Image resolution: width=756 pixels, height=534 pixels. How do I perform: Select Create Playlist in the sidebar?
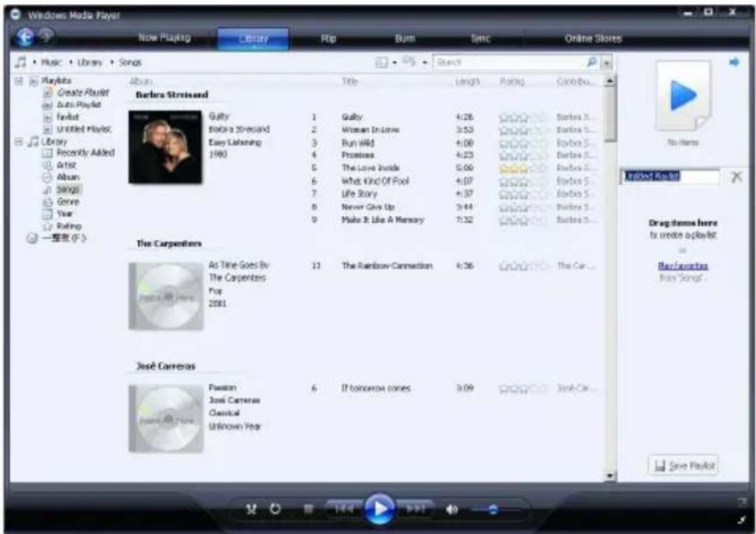[x=83, y=92]
